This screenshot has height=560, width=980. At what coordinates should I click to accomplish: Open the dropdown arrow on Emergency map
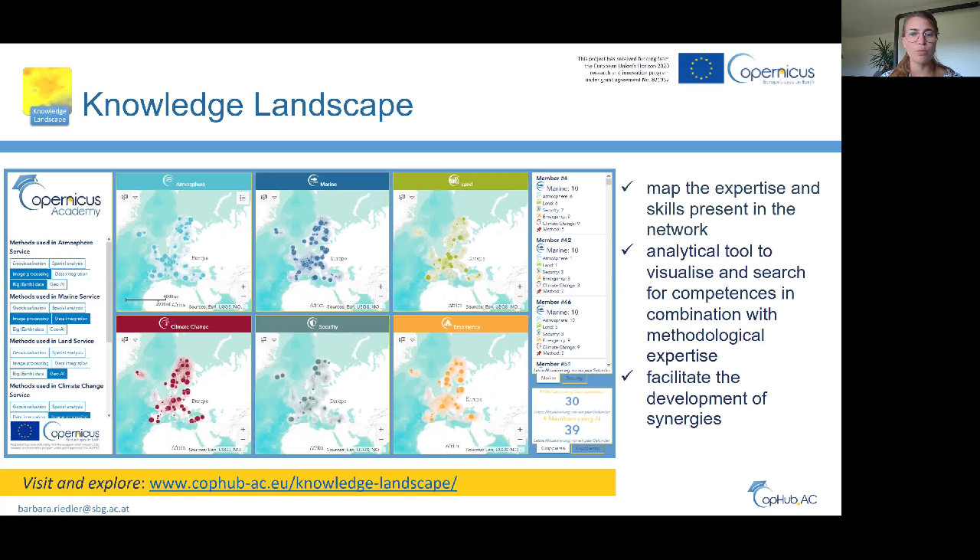pyautogui.click(x=413, y=341)
